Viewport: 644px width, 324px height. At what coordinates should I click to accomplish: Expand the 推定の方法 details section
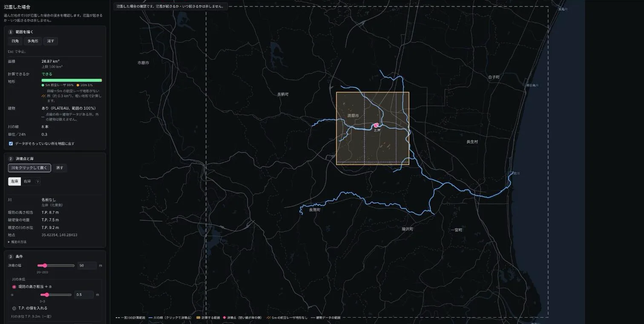[17, 242]
